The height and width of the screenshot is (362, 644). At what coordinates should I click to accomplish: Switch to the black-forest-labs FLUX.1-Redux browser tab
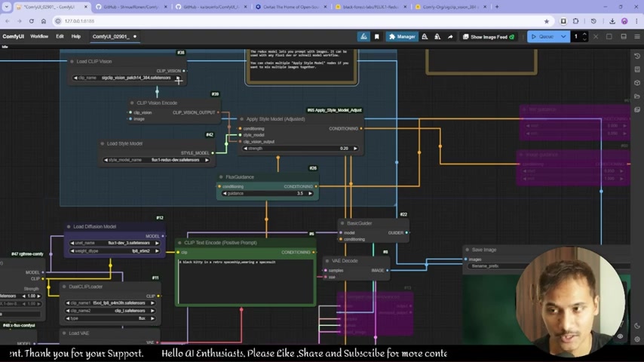pos(371,7)
